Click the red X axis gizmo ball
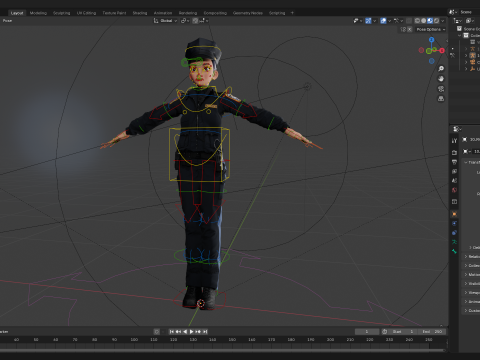The width and height of the screenshot is (480, 360). (442, 51)
